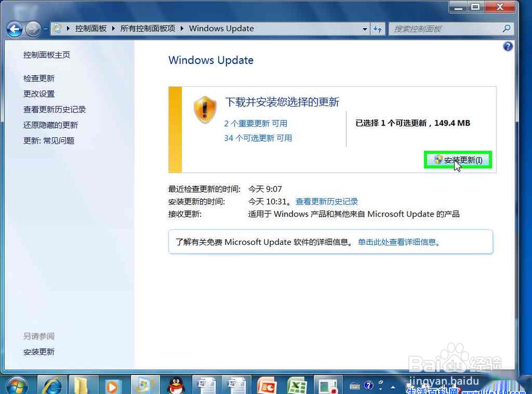Click the tray help question mark icon

[369, 385]
